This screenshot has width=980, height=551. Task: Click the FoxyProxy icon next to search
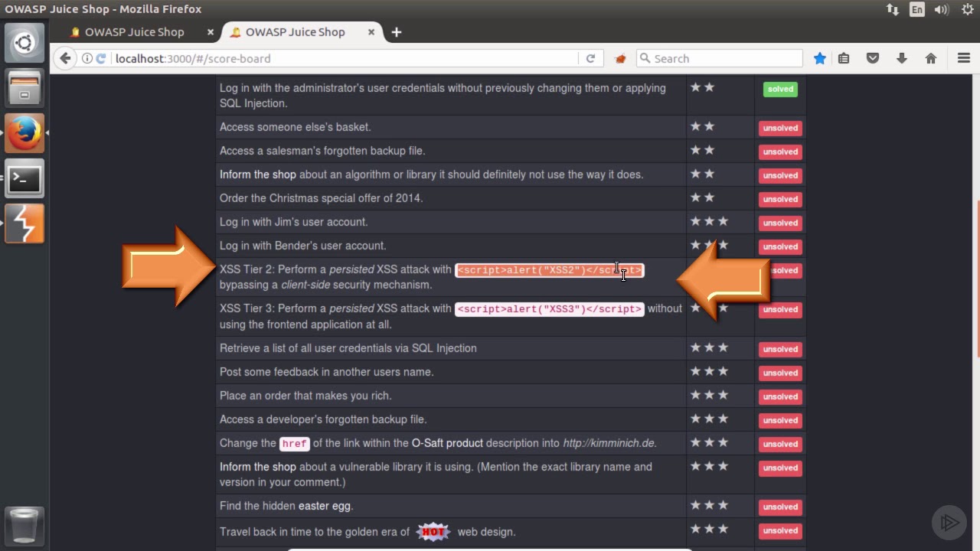620,58
